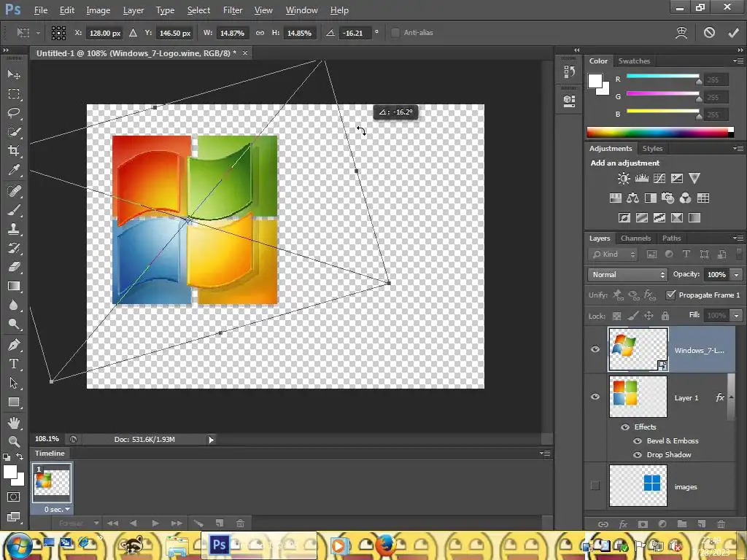Select the Path Selection tool

14,383
